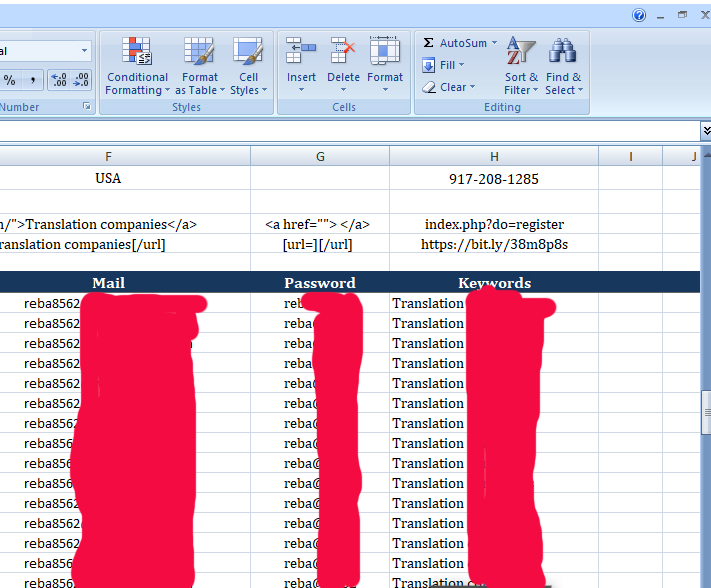Select cell with 917-208-1285
This screenshot has width=711, height=588.
(x=494, y=178)
